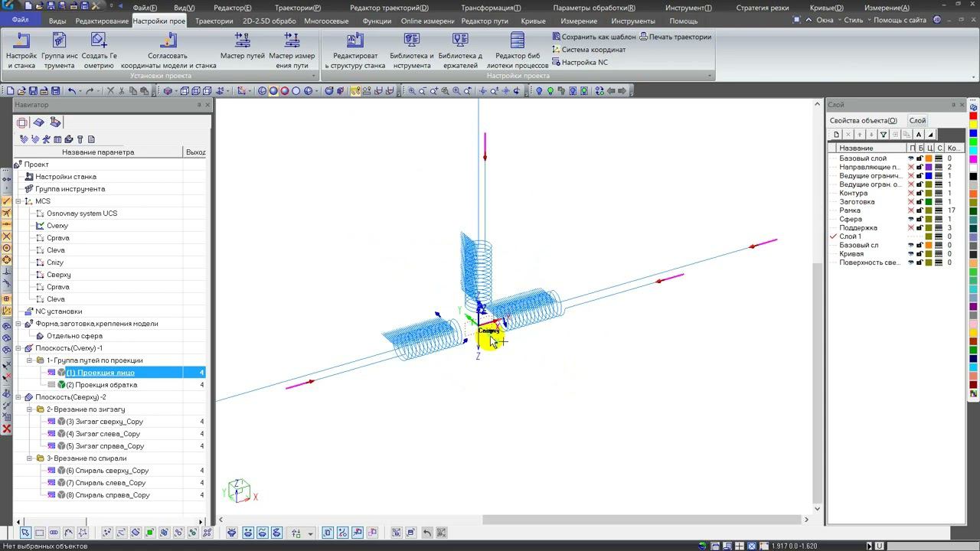The height and width of the screenshot is (551, 980).
Task: Collapse the Плоскость(Сверху) -2 node
Action: point(18,397)
